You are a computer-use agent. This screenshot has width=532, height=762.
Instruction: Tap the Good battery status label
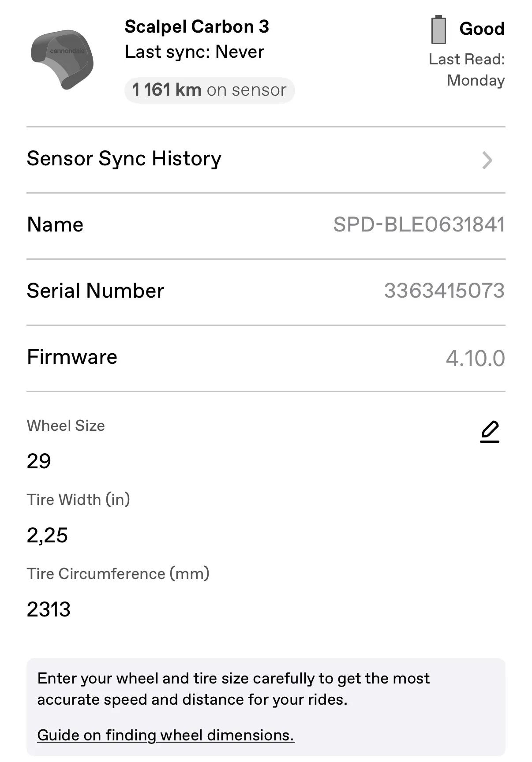click(x=482, y=29)
